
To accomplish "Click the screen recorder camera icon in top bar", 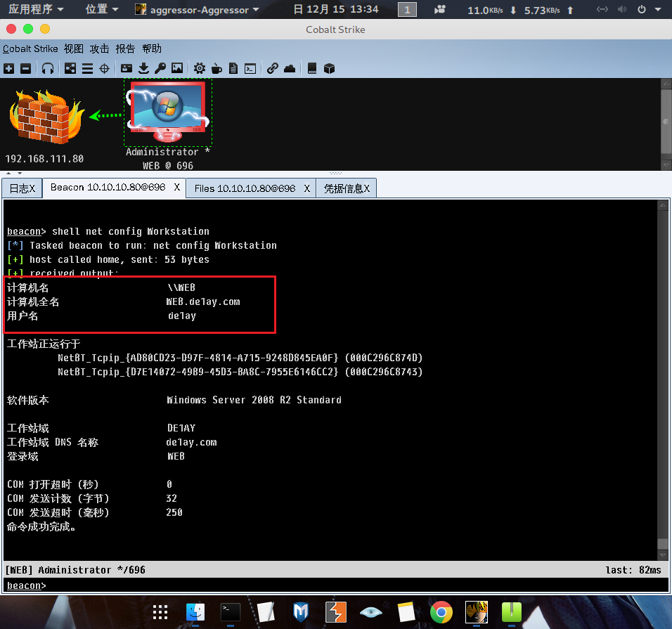I will point(440,9).
